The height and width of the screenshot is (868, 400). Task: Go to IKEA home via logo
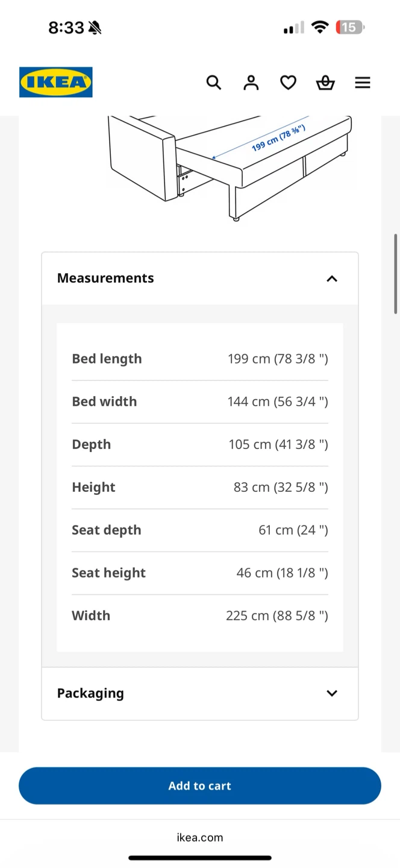click(56, 82)
